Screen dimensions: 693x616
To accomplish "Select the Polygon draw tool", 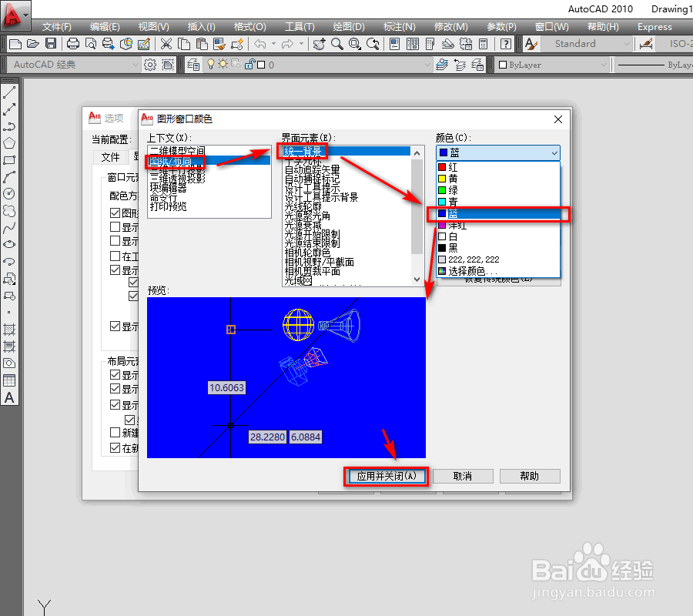I will coord(9,143).
